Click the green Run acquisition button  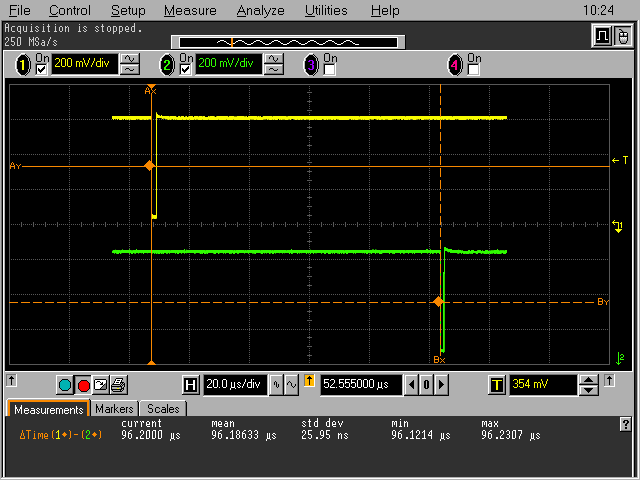point(65,385)
